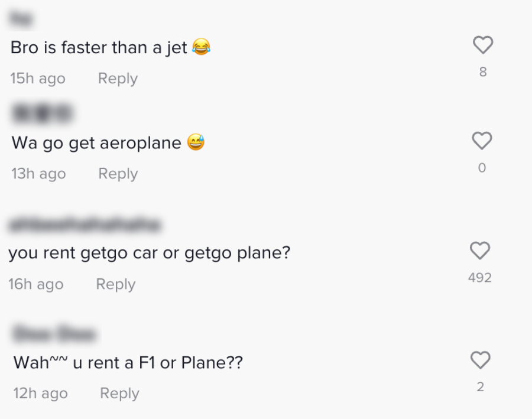Click the "13h ago" timestamp
Viewport: 532px width, 419px height.
(x=38, y=174)
